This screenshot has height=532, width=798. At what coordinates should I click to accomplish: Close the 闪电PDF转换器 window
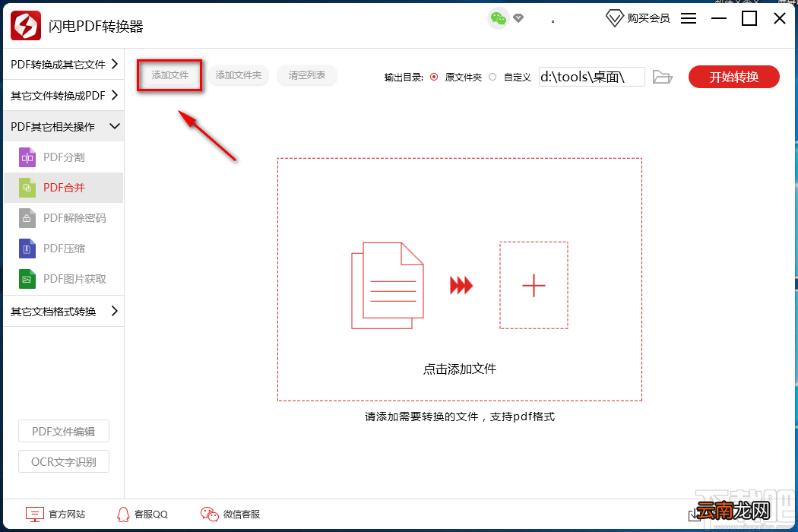point(780,18)
